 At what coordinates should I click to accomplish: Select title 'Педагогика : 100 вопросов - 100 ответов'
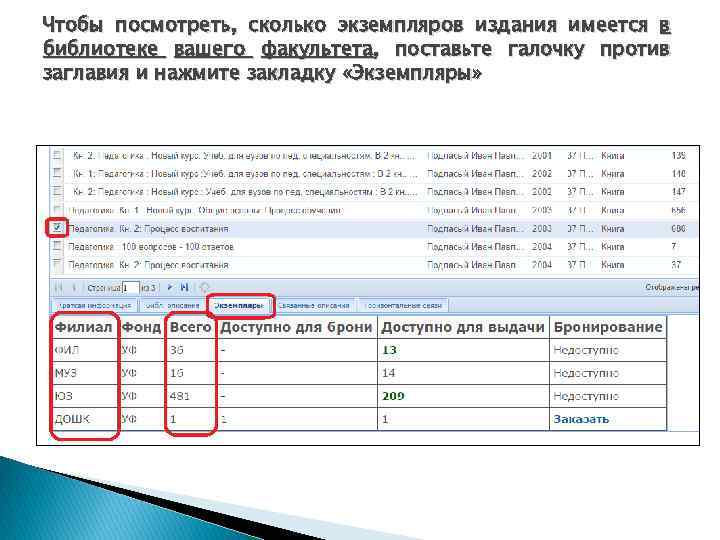coord(151,247)
